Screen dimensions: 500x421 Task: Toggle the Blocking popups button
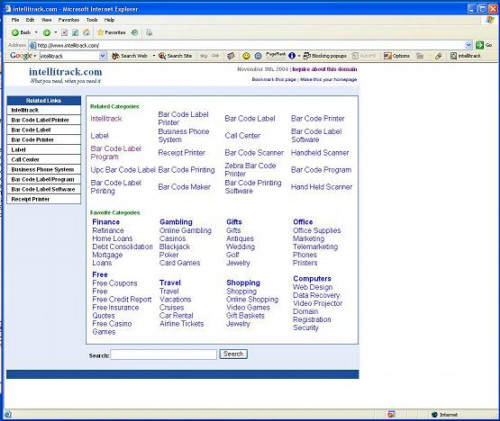[x=325, y=56]
